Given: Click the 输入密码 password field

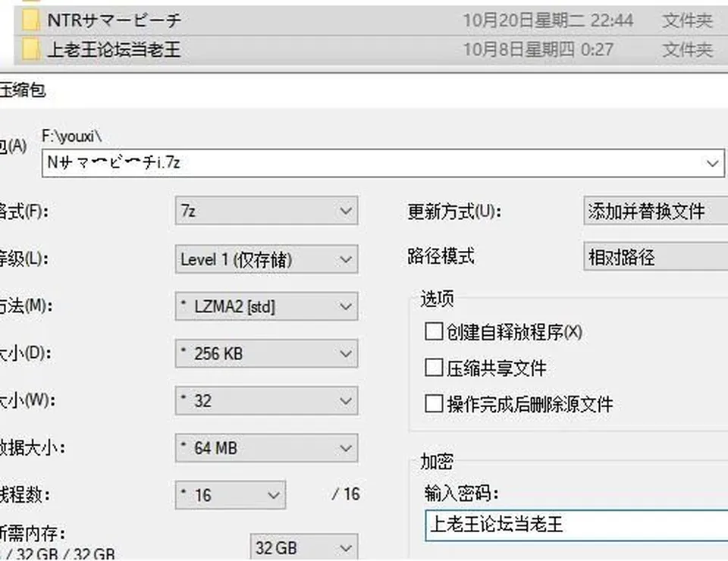Looking at the screenshot, I should click(x=576, y=525).
